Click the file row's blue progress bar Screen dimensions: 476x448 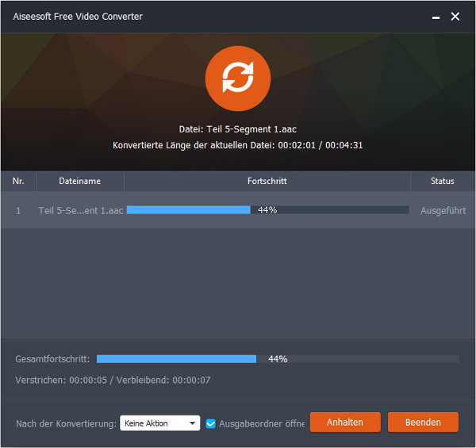(x=189, y=210)
